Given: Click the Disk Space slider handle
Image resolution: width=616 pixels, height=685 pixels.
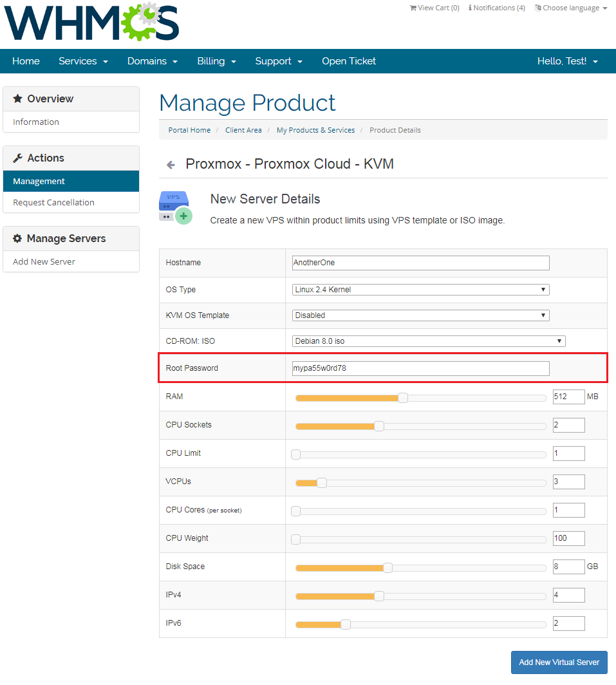Looking at the screenshot, I should point(387,568).
